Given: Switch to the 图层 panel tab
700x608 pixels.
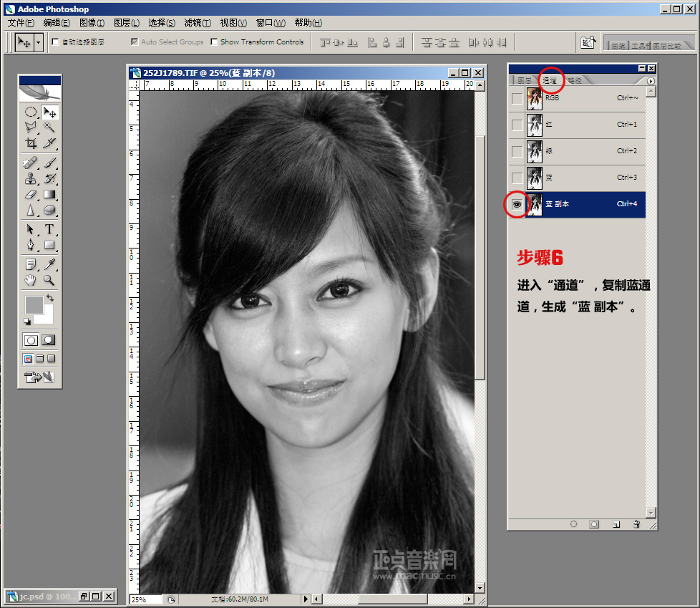Looking at the screenshot, I should [525, 81].
